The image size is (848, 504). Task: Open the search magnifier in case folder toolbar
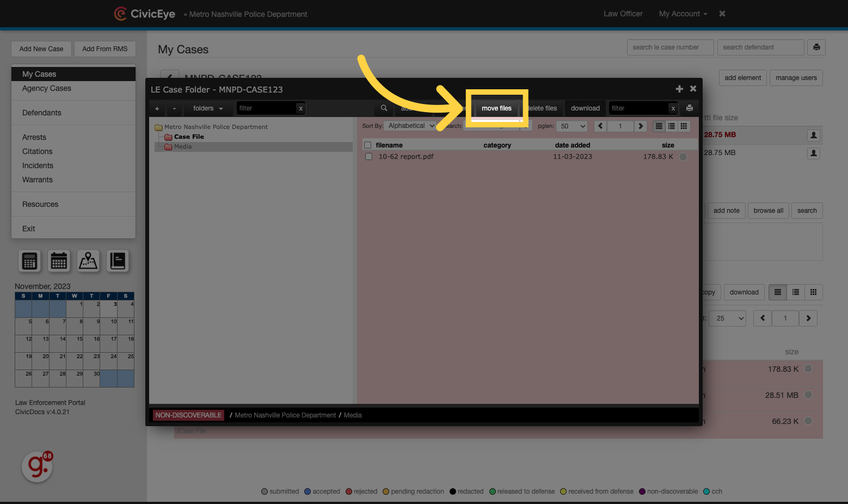point(384,108)
